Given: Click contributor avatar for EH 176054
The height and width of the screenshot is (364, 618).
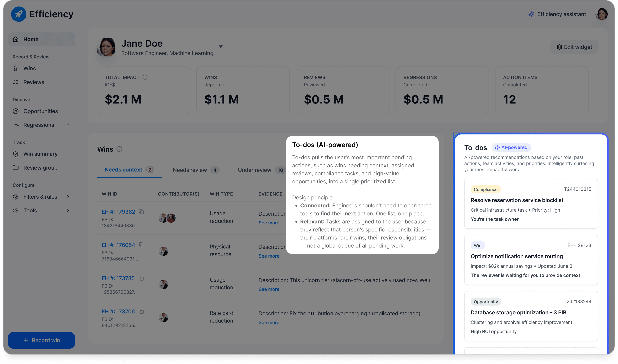Looking at the screenshot, I should [163, 251].
